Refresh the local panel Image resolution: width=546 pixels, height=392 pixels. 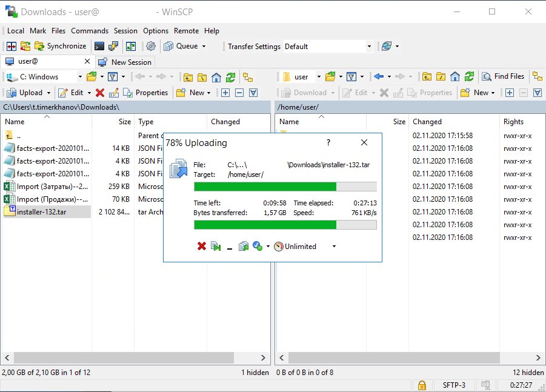click(230, 77)
